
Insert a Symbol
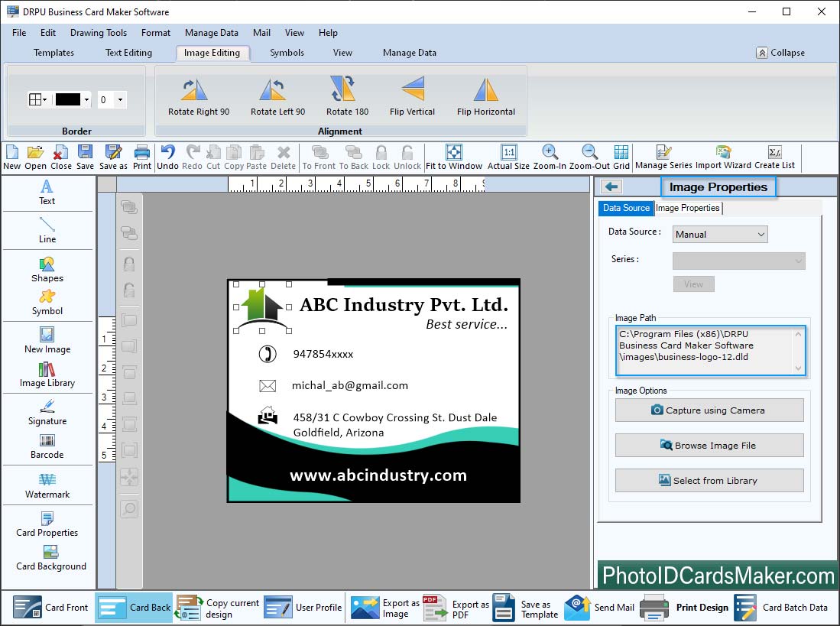pyautogui.click(x=47, y=303)
